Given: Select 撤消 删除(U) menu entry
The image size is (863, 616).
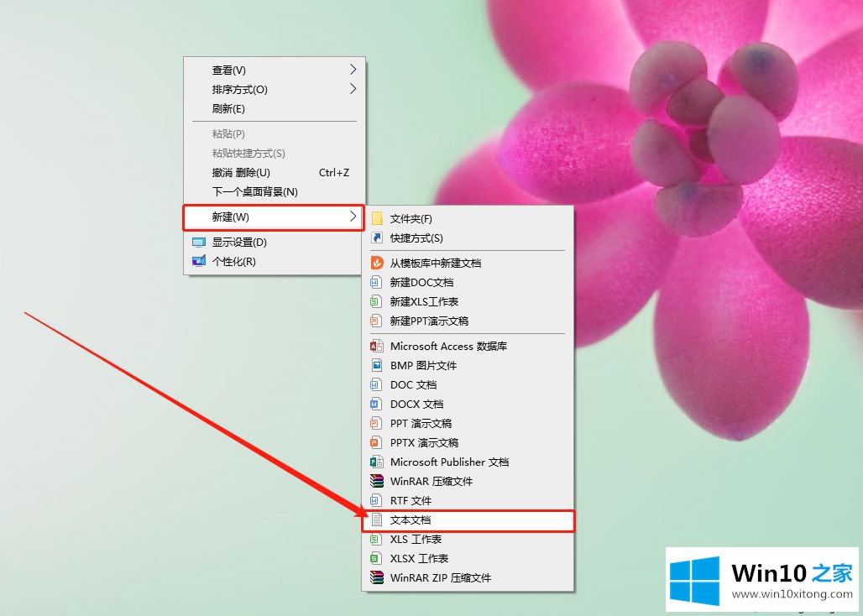Looking at the screenshot, I should click(x=274, y=173).
